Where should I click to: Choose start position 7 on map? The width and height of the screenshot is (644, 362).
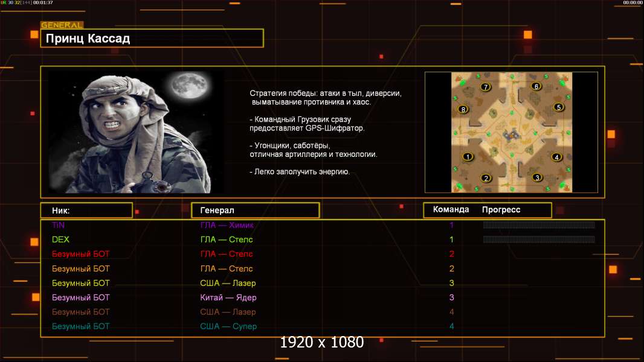[x=486, y=87]
